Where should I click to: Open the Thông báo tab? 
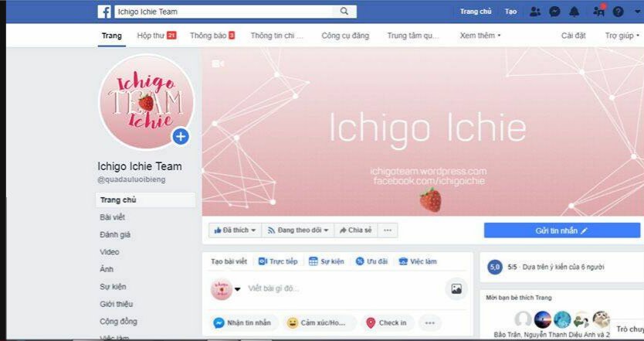[212, 36]
